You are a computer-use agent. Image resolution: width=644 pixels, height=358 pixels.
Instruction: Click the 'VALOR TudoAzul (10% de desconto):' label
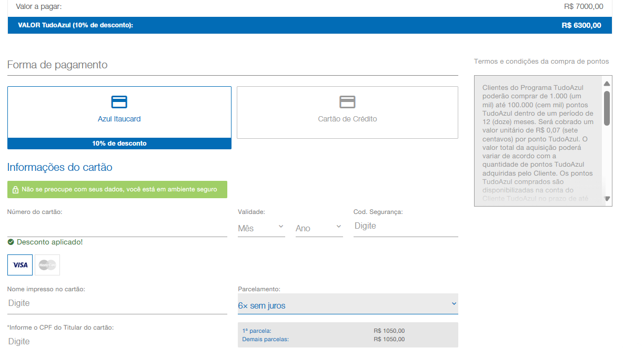click(75, 25)
